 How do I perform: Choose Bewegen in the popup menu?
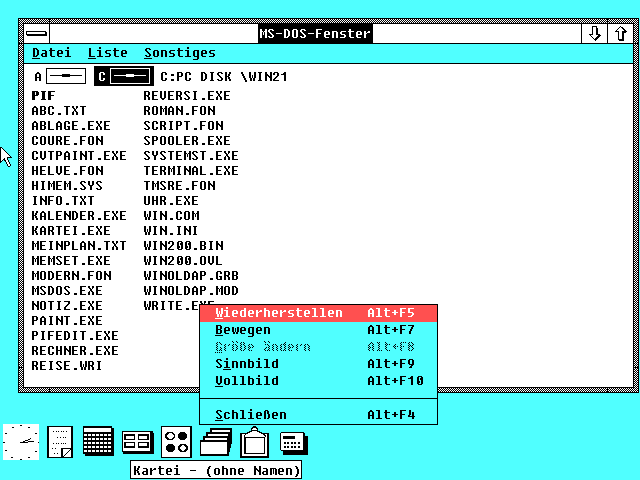(318, 330)
